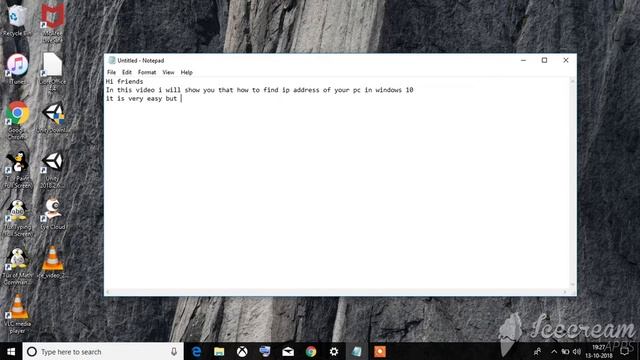The height and width of the screenshot is (360, 640).
Task: Open the View menu in Notepad
Action: [168, 72]
